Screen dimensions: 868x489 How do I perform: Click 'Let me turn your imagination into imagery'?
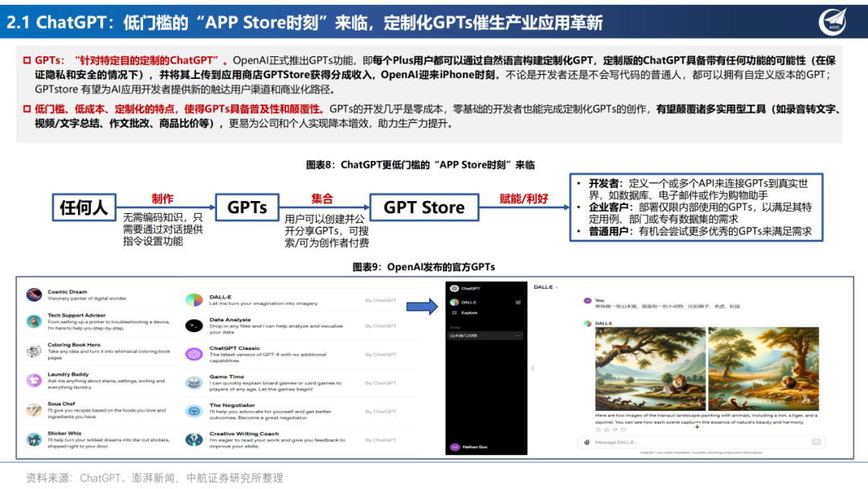(264, 303)
